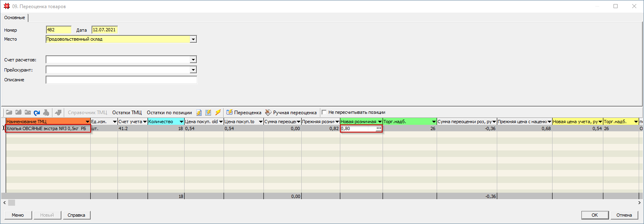Click the lightning bolt toolbar icon
Image resolution: width=644 pixels, height=224 pixels.
pos(218,113)
